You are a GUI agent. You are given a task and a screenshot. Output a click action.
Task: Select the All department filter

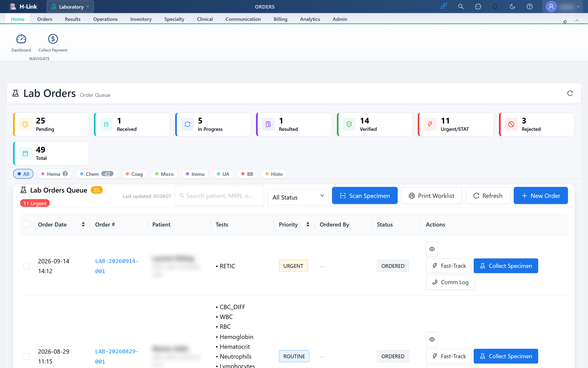[23, 174]
